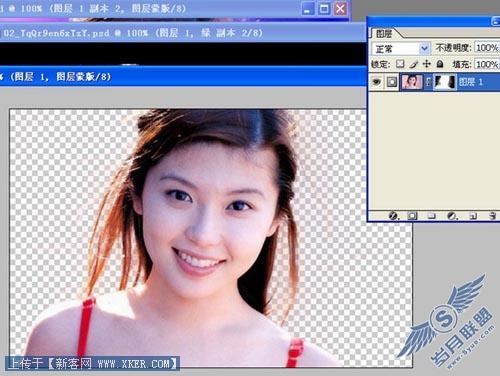Image resolution: width=500 pixels, height=376 pixels.
Task: Click the link icon between thumbnail and mask
Action: 428,82
